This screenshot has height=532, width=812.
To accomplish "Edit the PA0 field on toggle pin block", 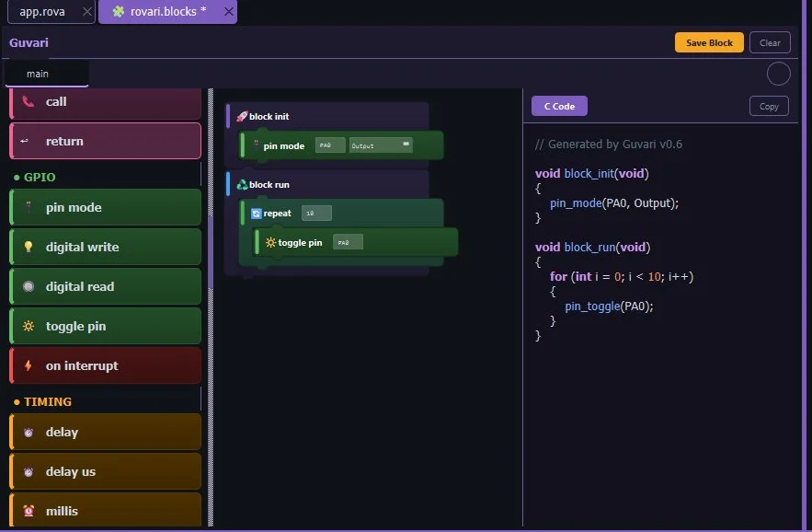I will tap(348, 242).
